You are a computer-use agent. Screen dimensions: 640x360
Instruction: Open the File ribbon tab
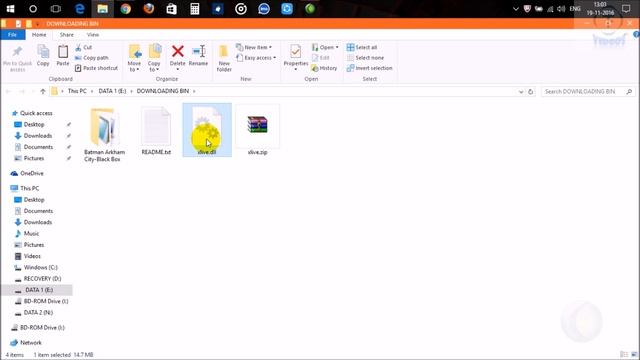(13, 35)
